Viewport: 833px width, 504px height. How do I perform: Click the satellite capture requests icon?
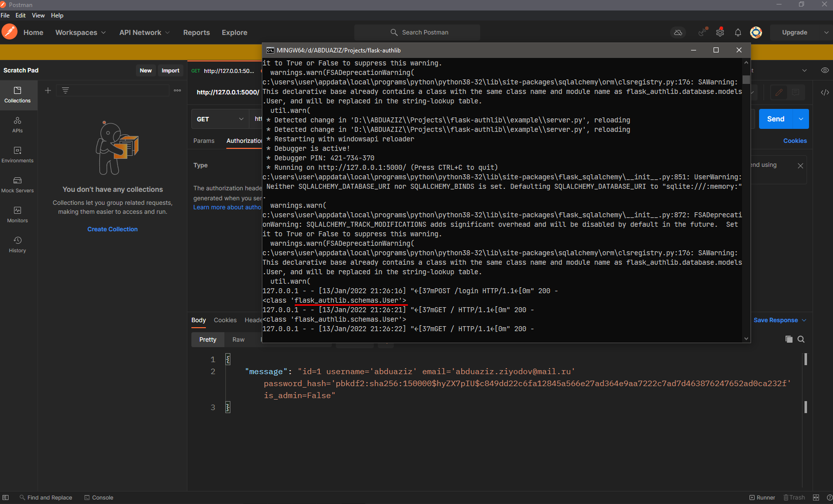[x=703, y=32]
